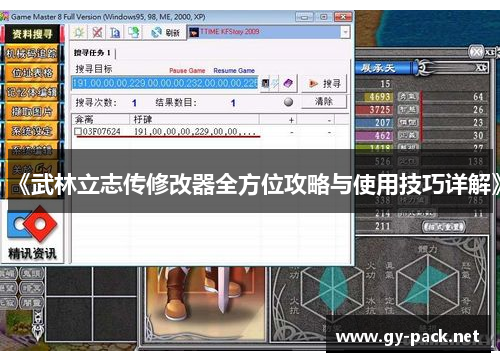Viewport: 500px width, 362px height.
Task: Click result value 191,00,00,00,229,00,00,...
Action: 195,131
